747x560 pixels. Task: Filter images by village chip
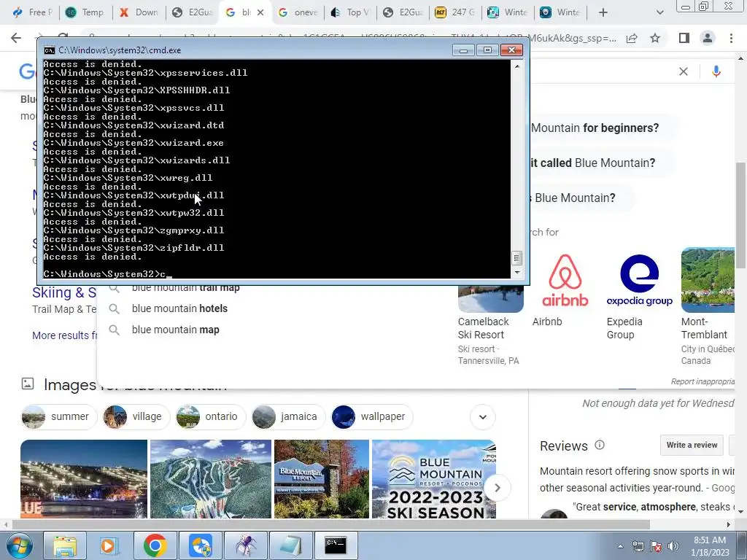(x=136, y=416)
